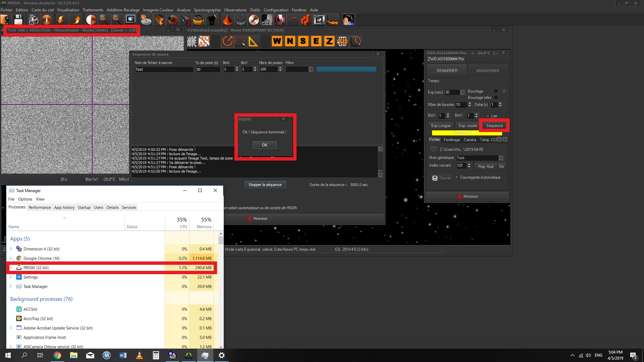Open the Exp.(sec) dropdown in camera panel
The width and height of the screenshot is (644, 362).
(x=463, y=92)
